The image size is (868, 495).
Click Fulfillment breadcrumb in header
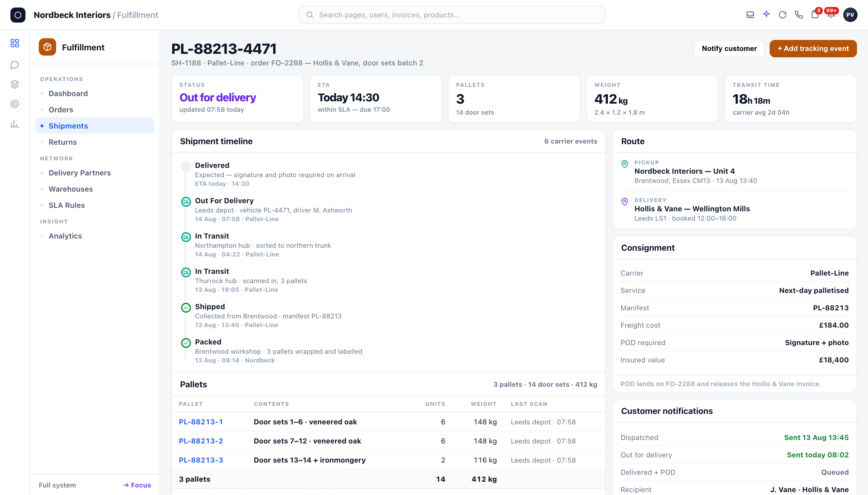click(138, 15)
